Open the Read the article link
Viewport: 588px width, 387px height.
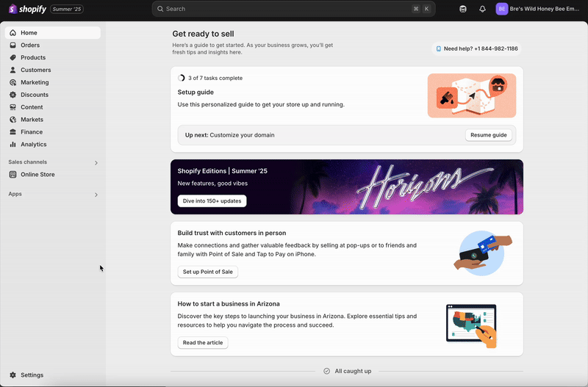pos(203,343)
